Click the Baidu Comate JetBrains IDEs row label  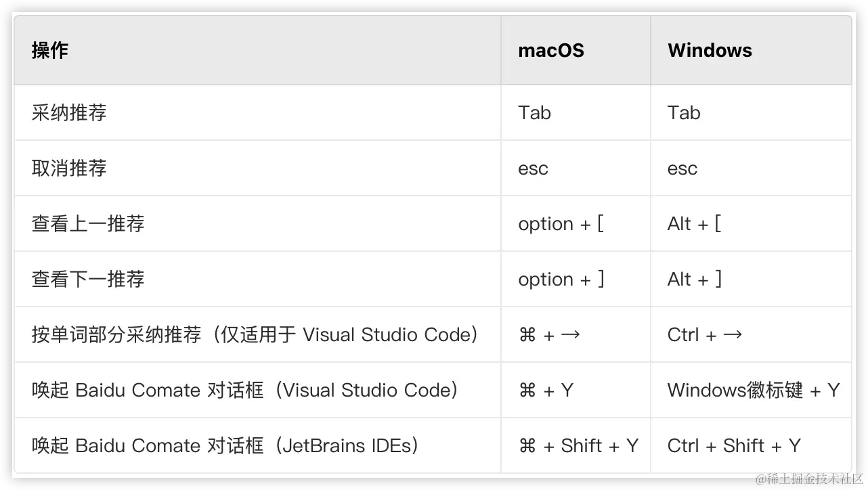point(225,445)
